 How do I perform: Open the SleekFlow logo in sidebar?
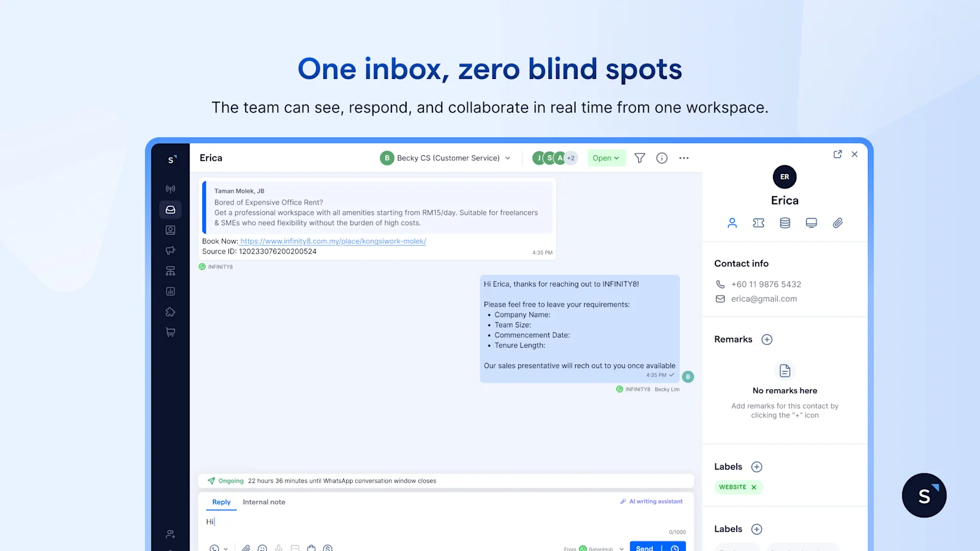(172, 159)
